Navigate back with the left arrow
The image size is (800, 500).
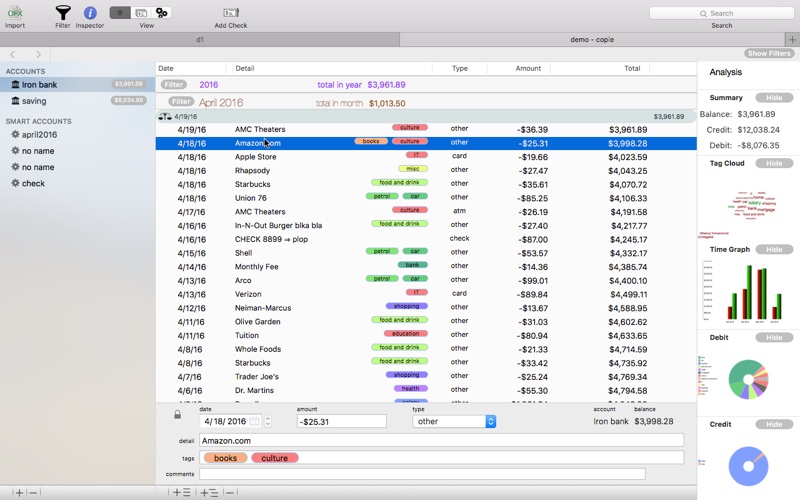(x=13, y=54)
